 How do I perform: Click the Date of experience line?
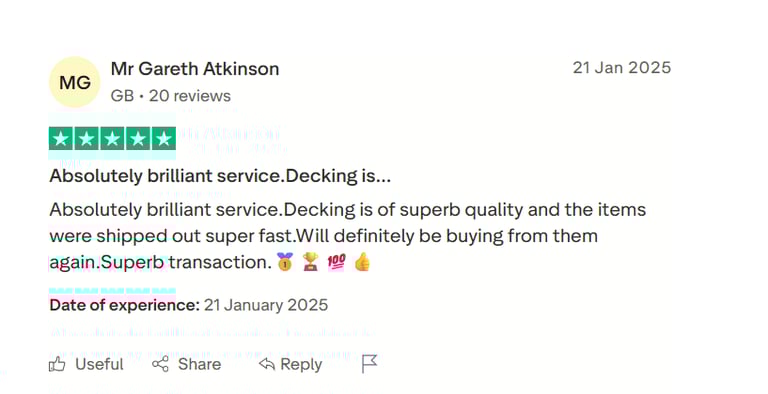[189, 305]
